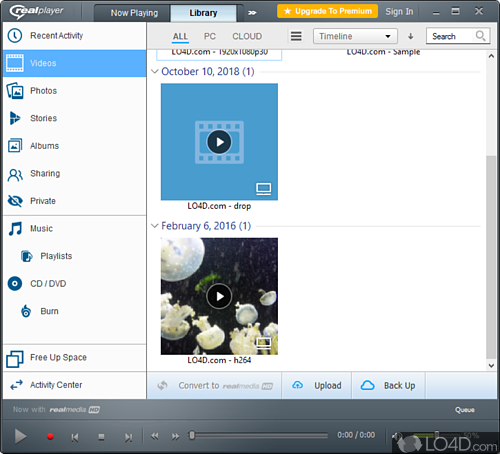Screen dimensions: 500x454
Task: Click the LO4D.com - drop file name
Action: click(219, 206)
